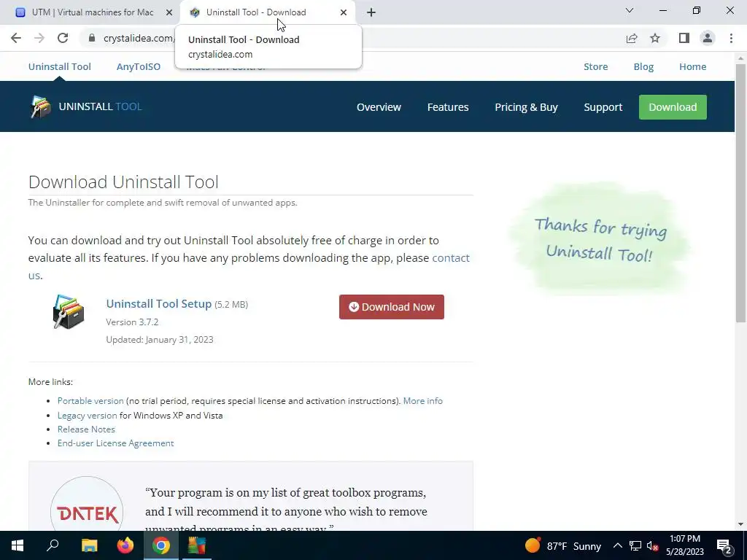Open the Release Notes link

pyautogui.click(x=86, y=429)
